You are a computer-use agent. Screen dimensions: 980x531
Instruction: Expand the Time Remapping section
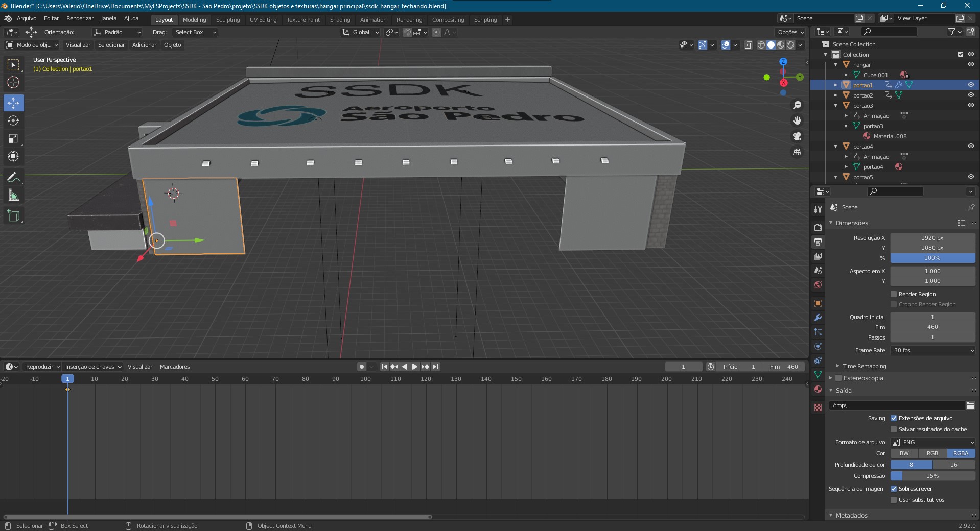pyautogui.click(x=837, y=366)
